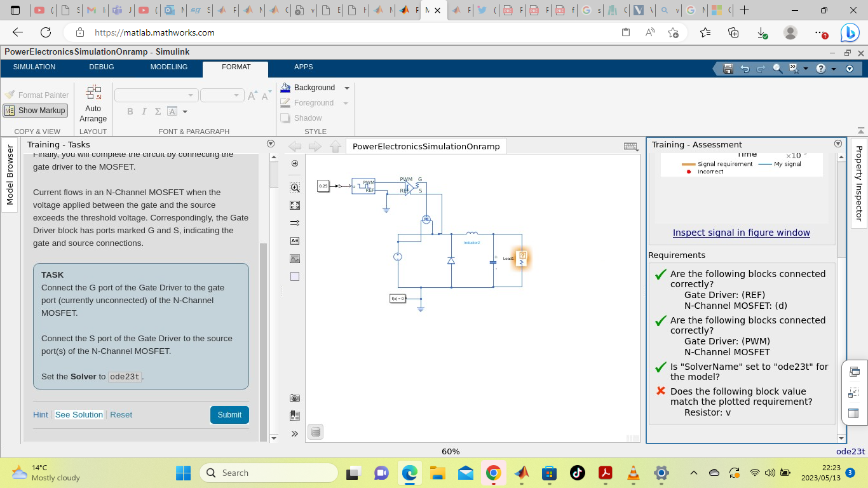
Task: Select the Zoom tool in canvas palette
Action: [295, 187]
